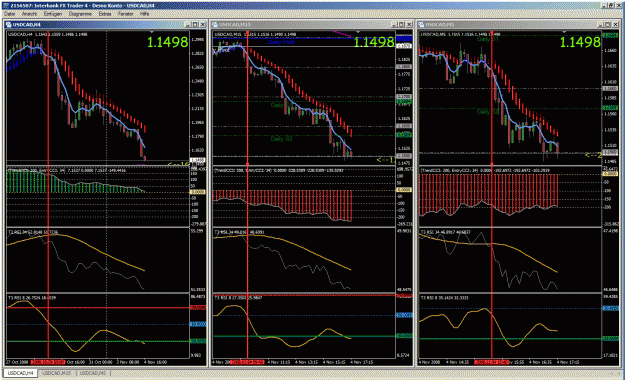Click the Daily Pivot label in M15 chart
625x380 pixels.
coord(281,41)
